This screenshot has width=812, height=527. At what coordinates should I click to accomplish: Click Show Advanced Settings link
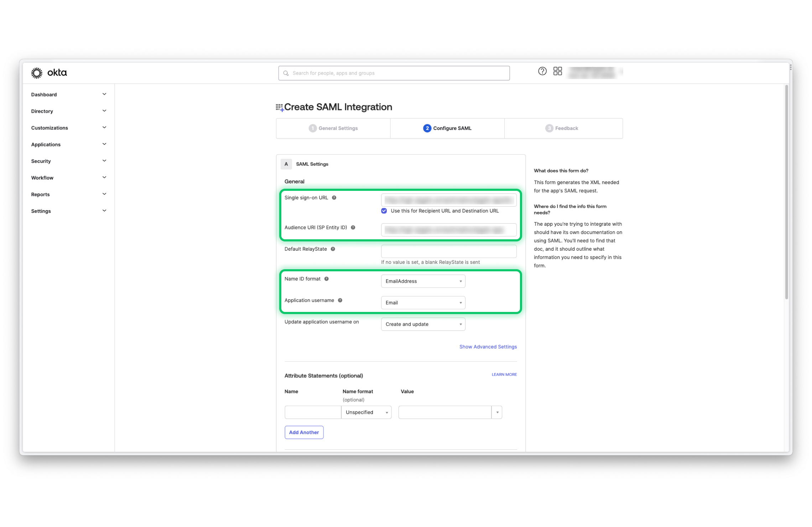click(488, 347)
